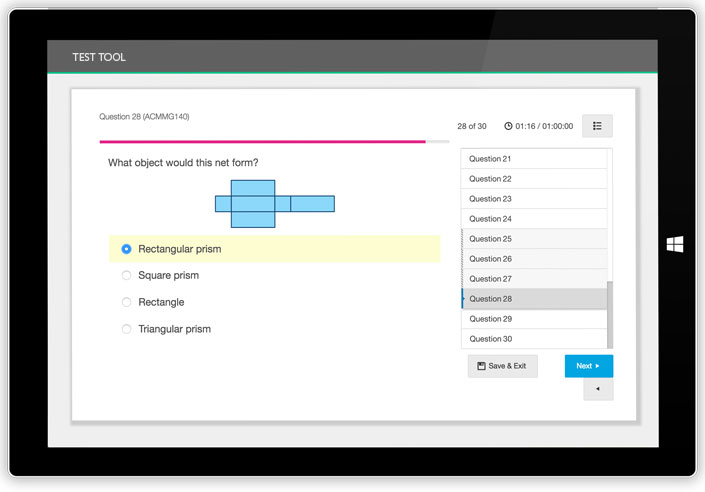This screenshot has height=492, width=705.
Task: Select the Rectangular prism answer
Action: click(x=274, y=249)
